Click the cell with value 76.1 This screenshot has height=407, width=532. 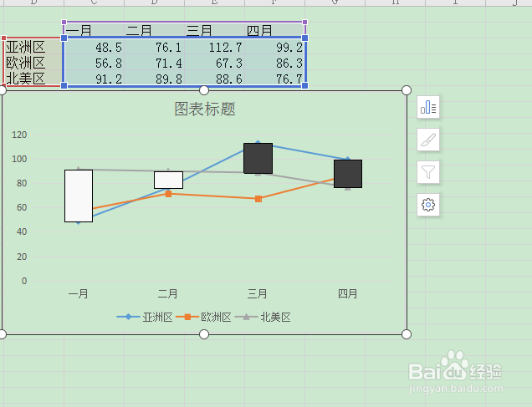tap(155, 47)
